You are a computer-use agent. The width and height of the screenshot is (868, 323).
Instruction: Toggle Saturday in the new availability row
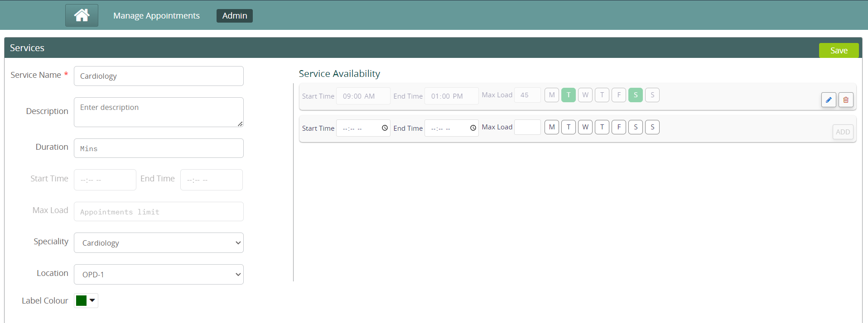point(636,127)
